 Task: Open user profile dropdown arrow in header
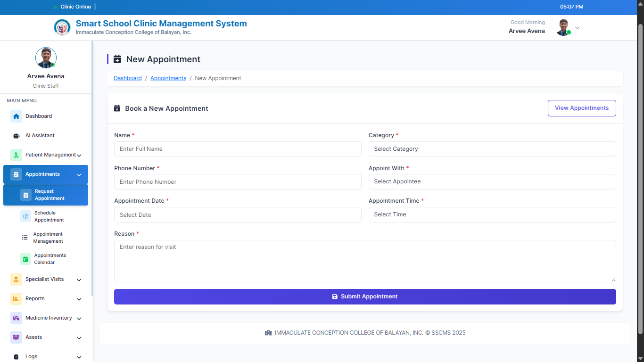point(577,28)
